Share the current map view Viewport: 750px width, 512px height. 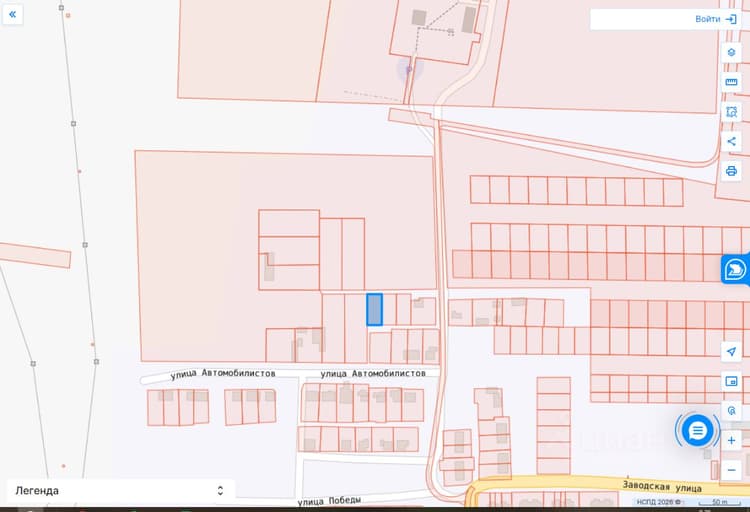coord(731,142)
